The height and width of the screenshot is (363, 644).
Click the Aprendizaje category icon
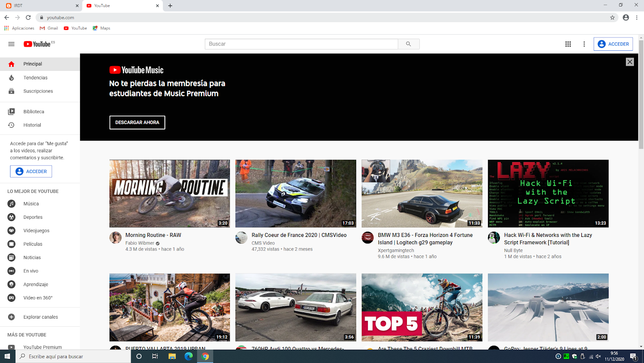coord(11,284)
